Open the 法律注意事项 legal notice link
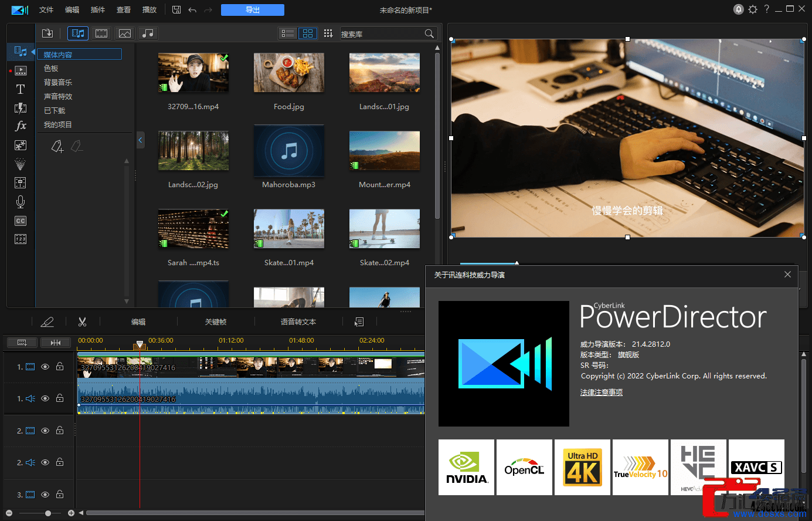Image resolution: width=812 pixels, height=521 pixels. tap(602, 393)
